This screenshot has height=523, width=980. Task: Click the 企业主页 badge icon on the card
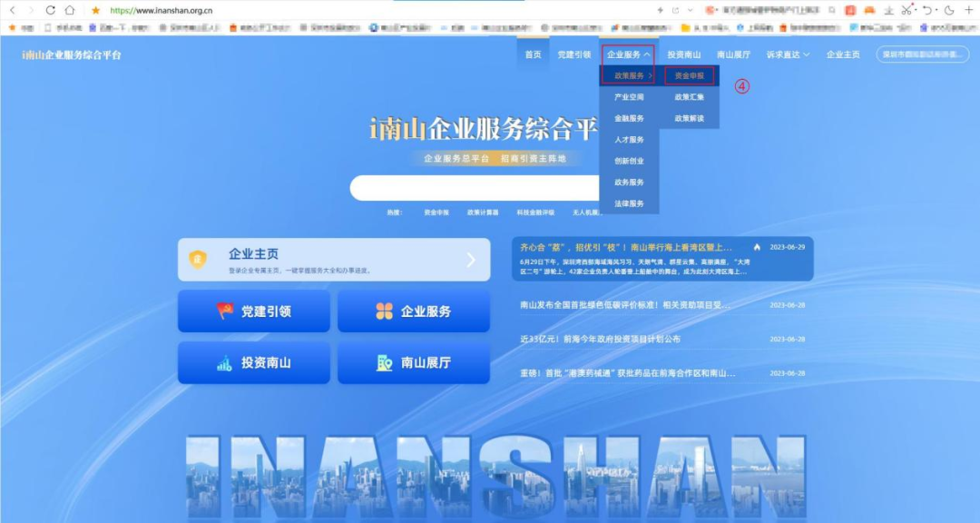(197, 257)
